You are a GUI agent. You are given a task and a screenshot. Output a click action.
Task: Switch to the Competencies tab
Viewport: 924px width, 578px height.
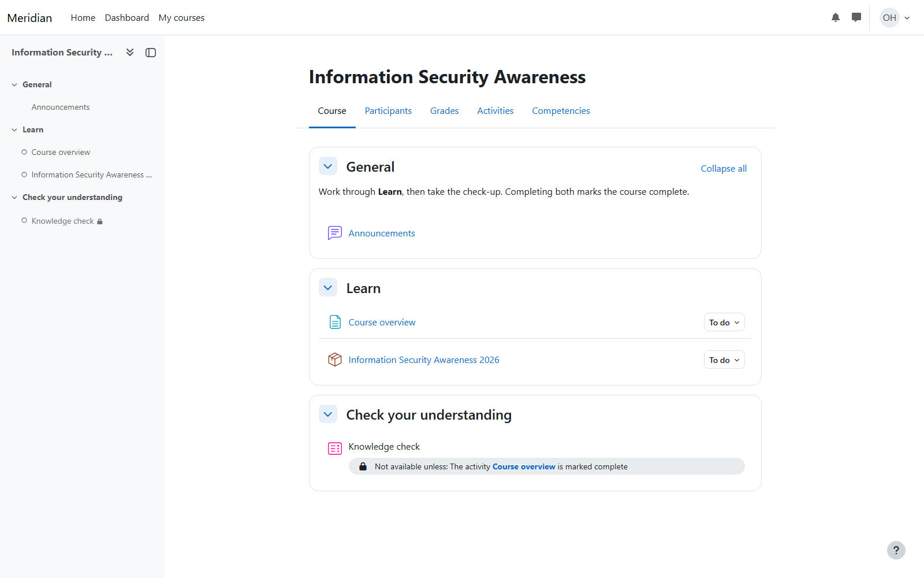[561, 111]
